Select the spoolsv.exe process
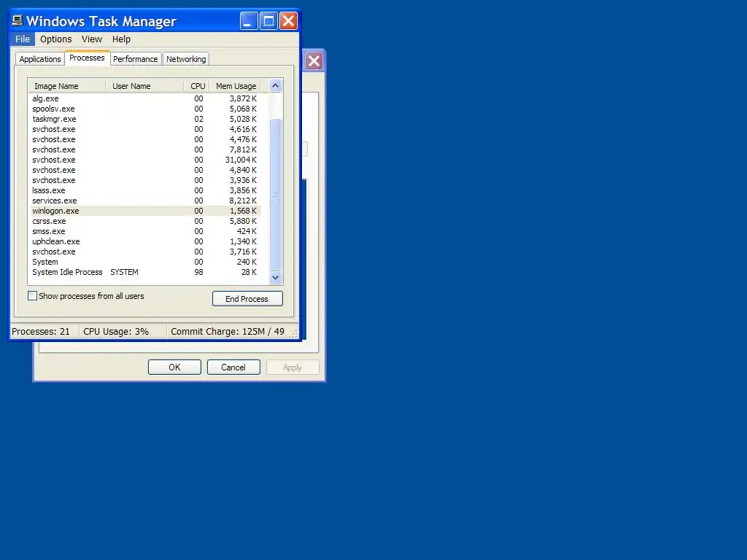Viewport: 747px width, 560px height. (145, 109)
